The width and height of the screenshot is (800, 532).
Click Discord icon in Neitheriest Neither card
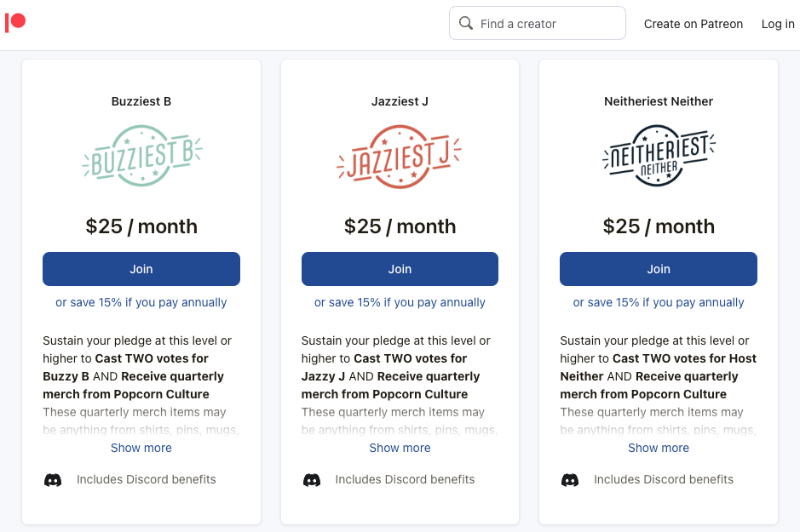click(x=570, y=480)
